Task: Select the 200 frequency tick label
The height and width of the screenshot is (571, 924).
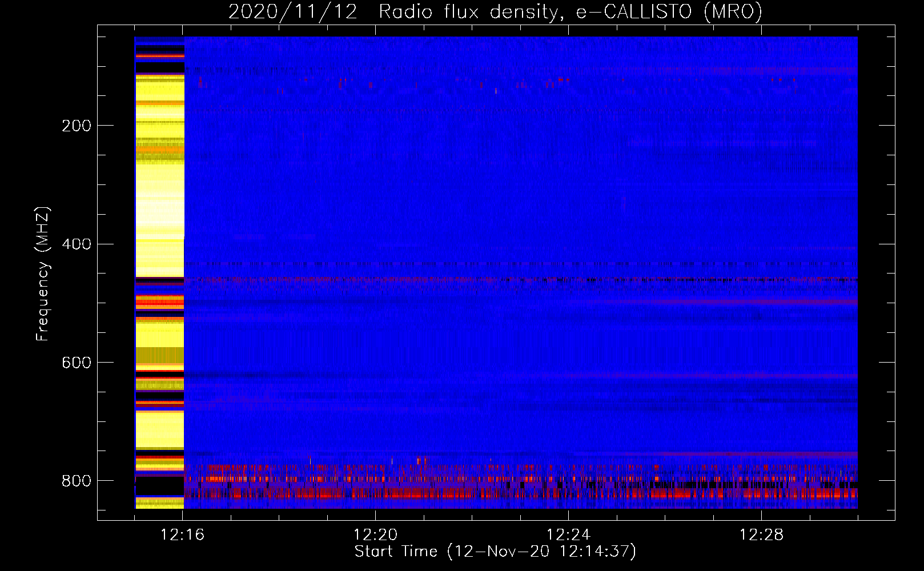Action: tap(77, 126)
